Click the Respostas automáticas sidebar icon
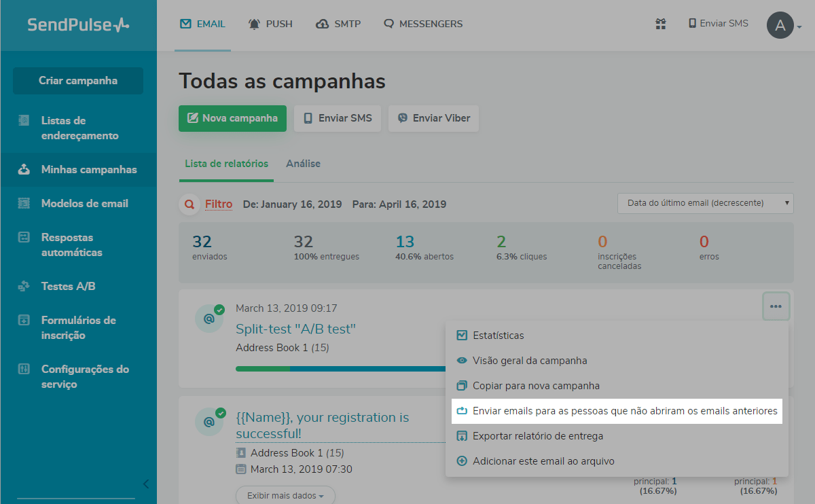The image size is (815, 504). point(24,238)
